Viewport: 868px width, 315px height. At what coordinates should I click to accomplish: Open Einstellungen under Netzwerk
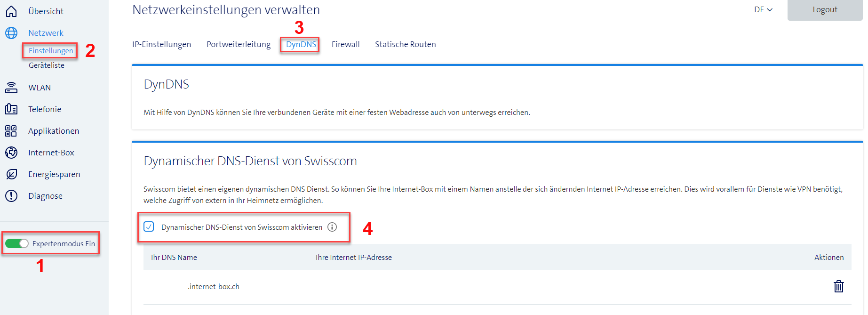51,50
